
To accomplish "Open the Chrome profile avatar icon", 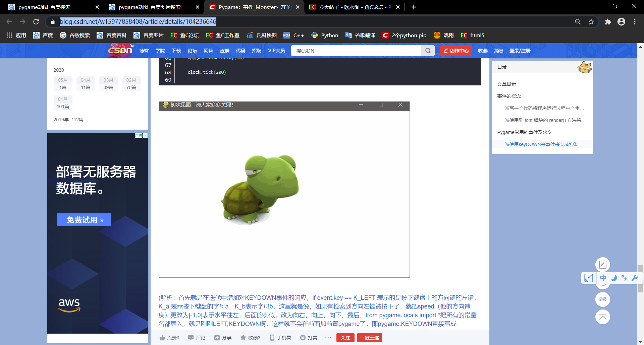I will (x=621, y=21).
